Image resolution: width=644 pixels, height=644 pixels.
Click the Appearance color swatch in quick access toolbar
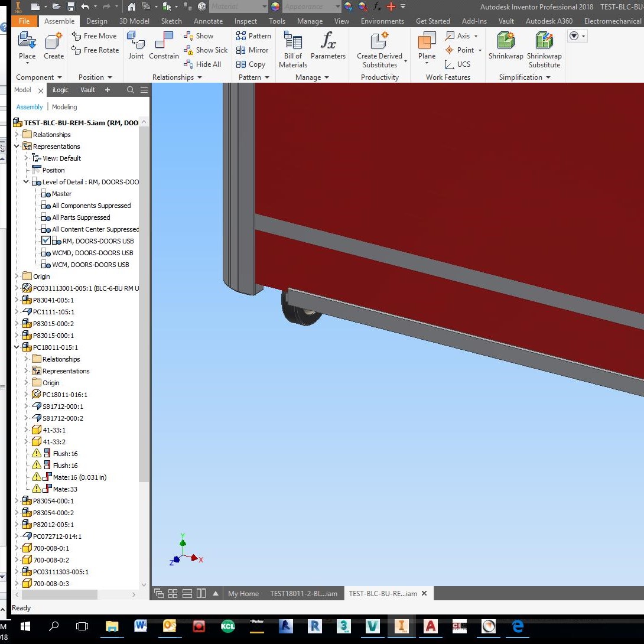point(273,6)
